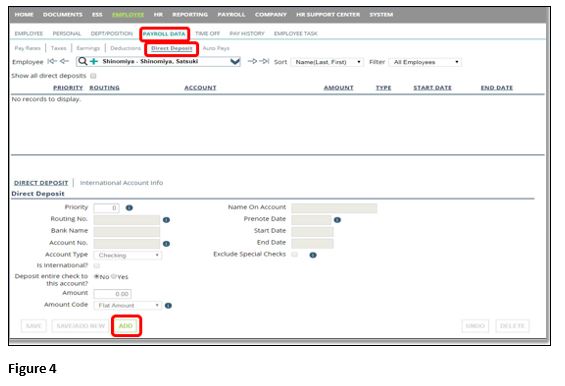
Task: Switch to the TIME OFF tab
Action: (208, 34)
